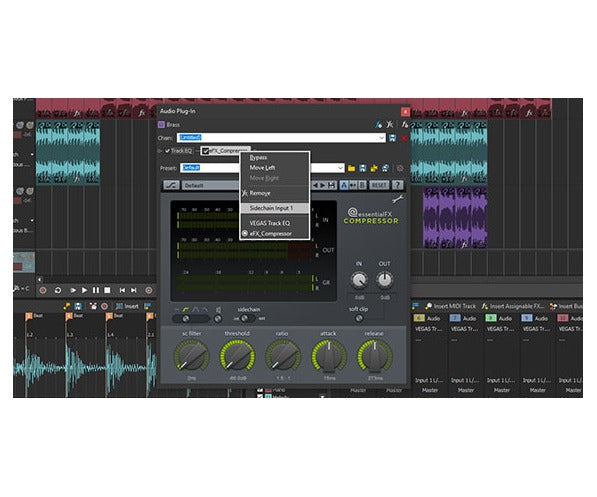The height and width of the screenshot is (497, 597).
Task: Save the plug-in chain preset
Action: click(x=392, y=138)
